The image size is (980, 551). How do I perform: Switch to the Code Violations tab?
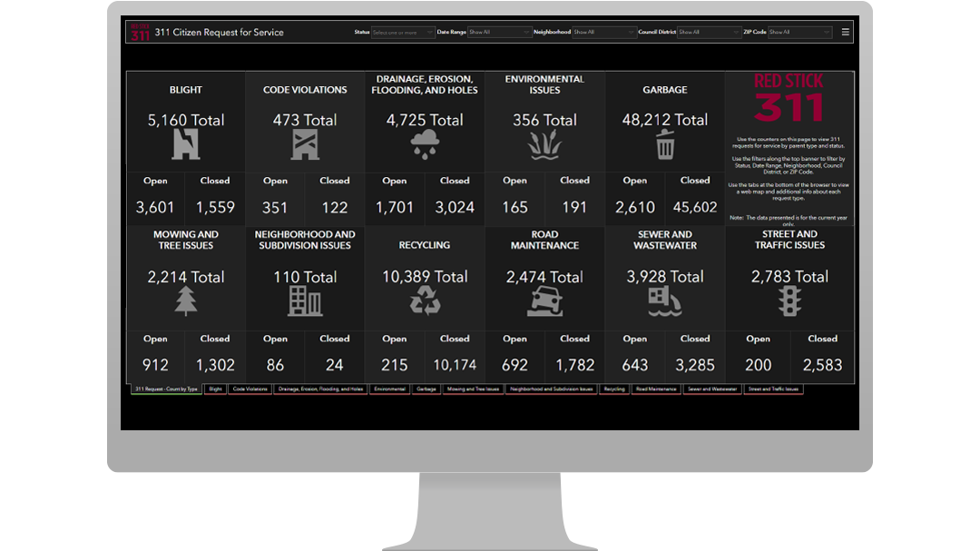pos(250,389)
